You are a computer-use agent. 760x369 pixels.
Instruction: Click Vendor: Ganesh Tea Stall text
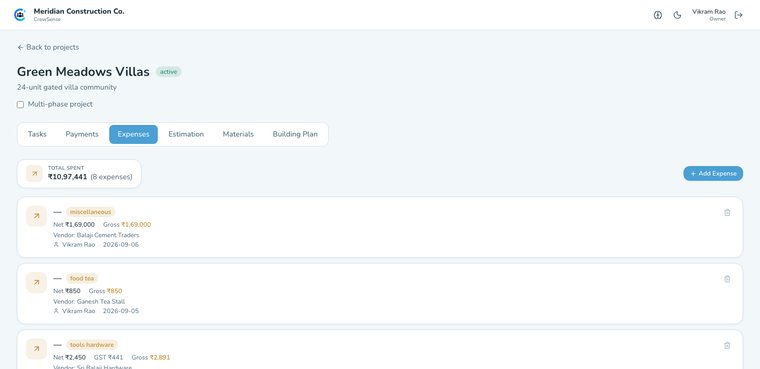89,302
